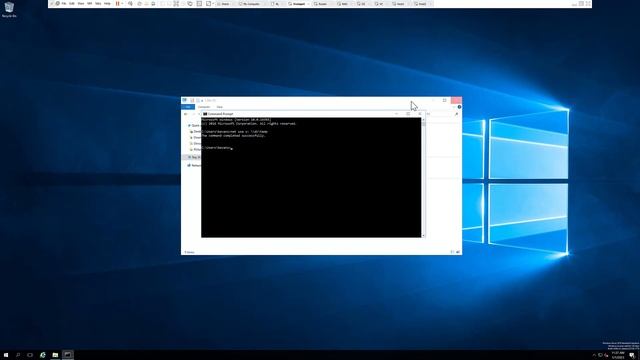Image resolution: width=640 pixels, height=360 pixels.
Task: Click the Command Prompt title bar icon
Action: point(205,114)
